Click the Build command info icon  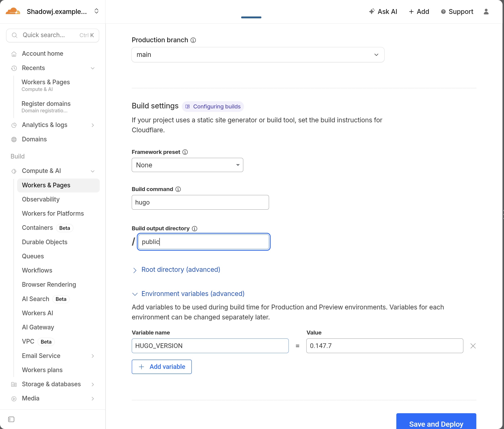[178, 189]
